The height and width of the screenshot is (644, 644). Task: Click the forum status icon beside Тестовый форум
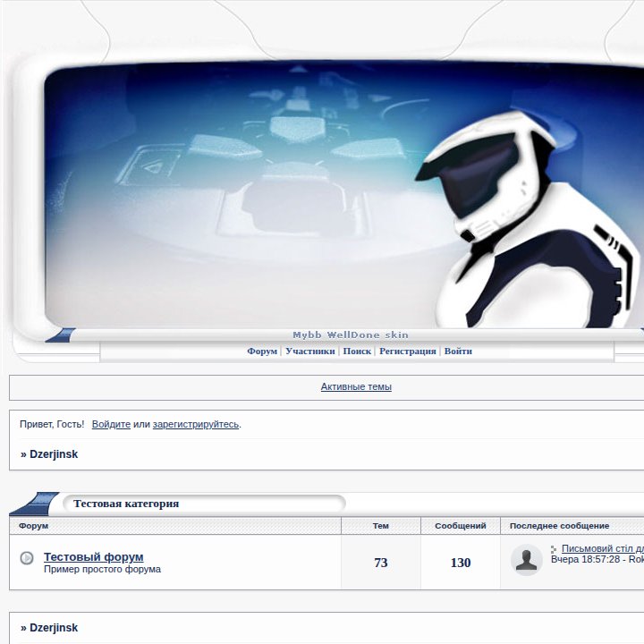[x=27, y=558]
